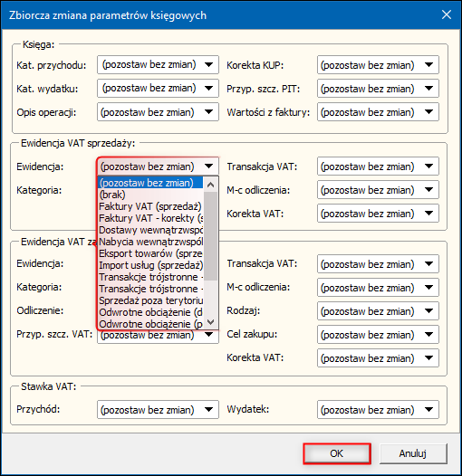Confirm changes with the OK button

pos(337,453)
